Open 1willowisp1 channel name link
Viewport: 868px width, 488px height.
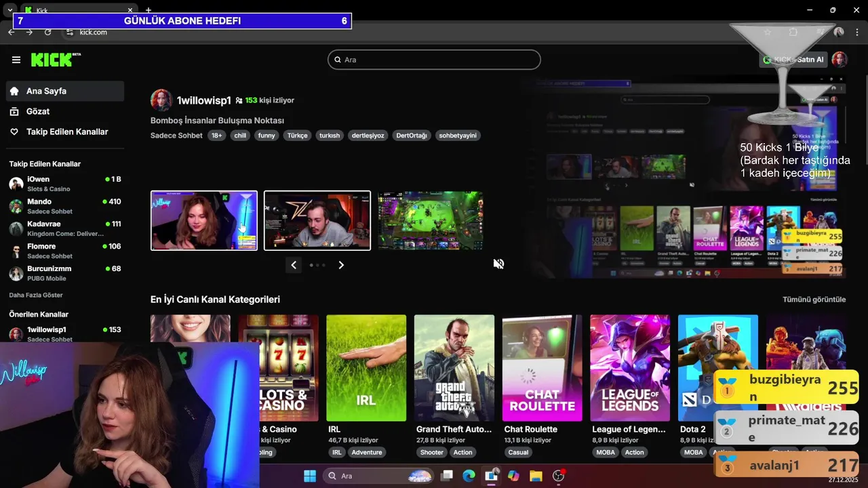(x=204, y=100)
